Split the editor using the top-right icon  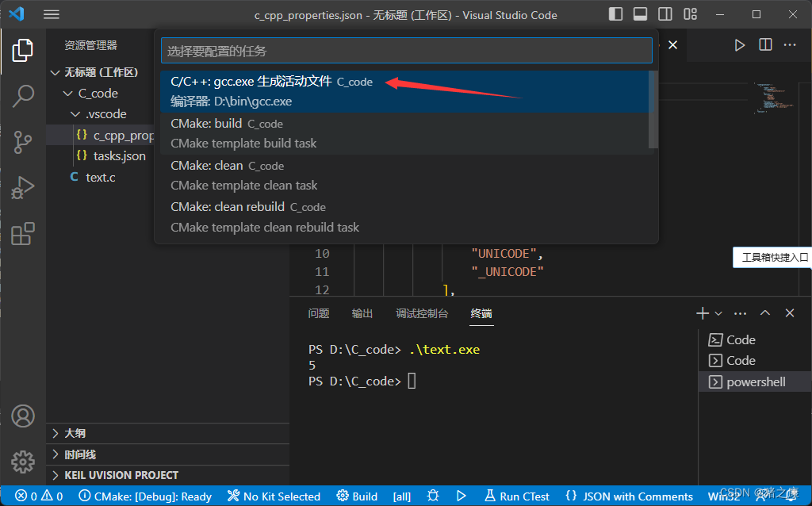(765, 45)
